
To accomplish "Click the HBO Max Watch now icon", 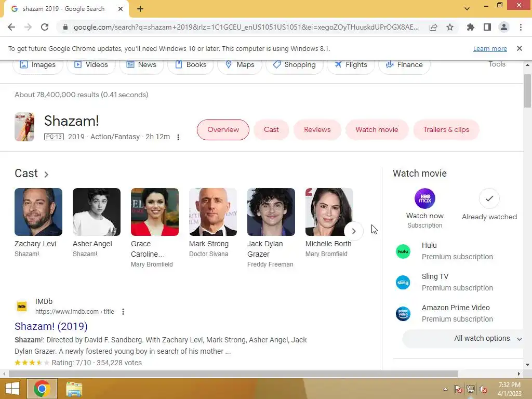I will point(425,198).
